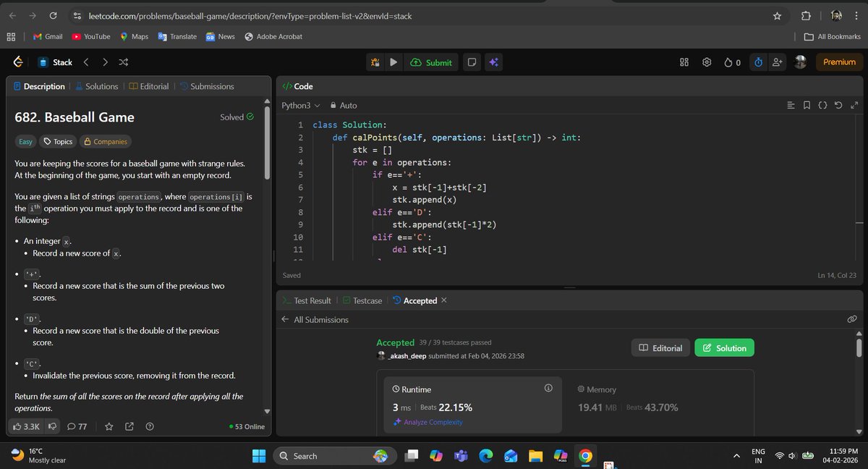Screen dimensions: 868x469
Task: Open the layout grid icon
Action: point(684,62)
